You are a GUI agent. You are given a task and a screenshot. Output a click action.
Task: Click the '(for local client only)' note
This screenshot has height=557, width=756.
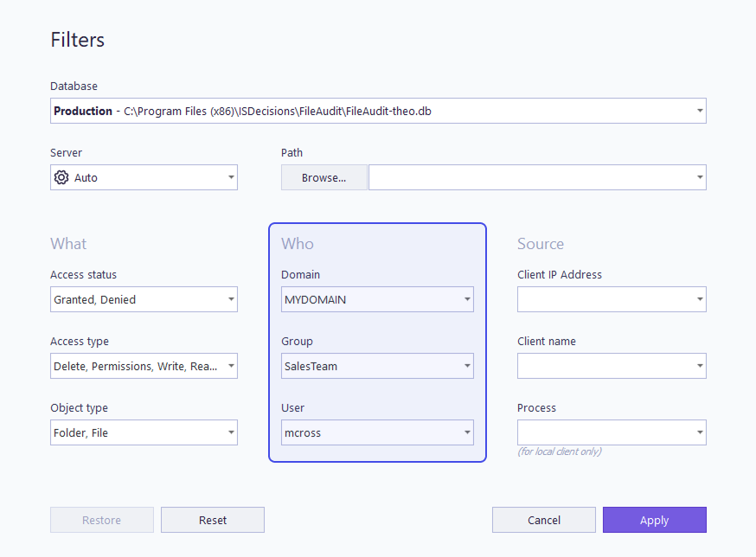click(560, 451)
